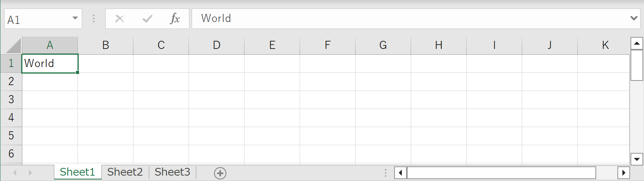Click the Insert Function fx icon
This screenshot has height=181, width=644.
click(175, 18)
